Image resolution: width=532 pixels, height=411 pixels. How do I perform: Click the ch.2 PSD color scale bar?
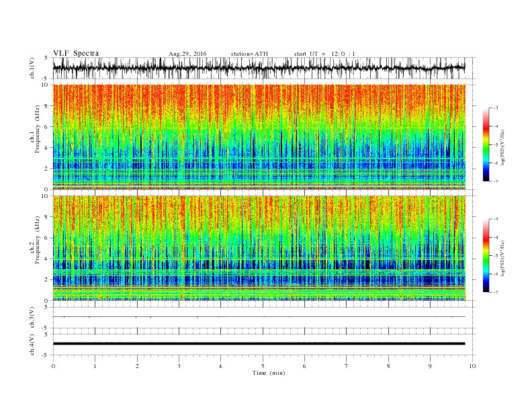(x=486, y=255)
